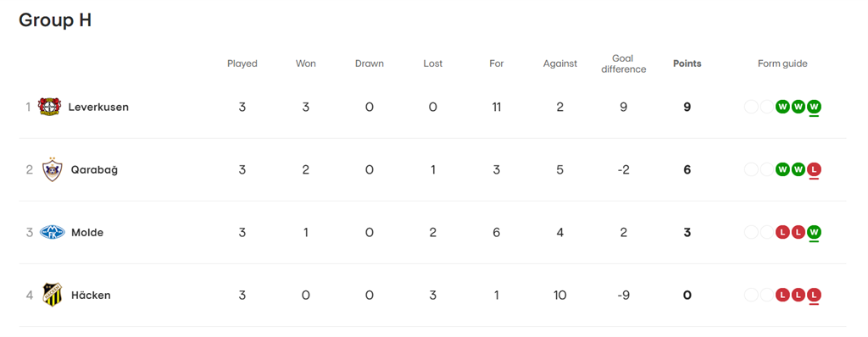Open the Molde team link
Image resolution: width=868 pixels, height=337 pixels.
[87, 232]
